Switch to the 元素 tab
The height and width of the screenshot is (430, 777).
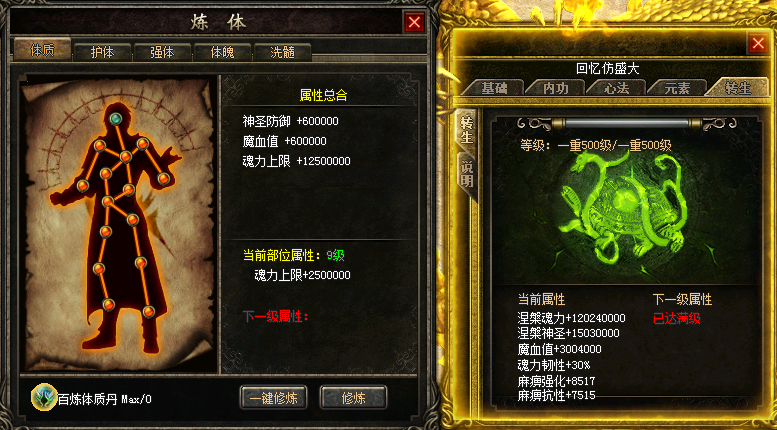677,88
